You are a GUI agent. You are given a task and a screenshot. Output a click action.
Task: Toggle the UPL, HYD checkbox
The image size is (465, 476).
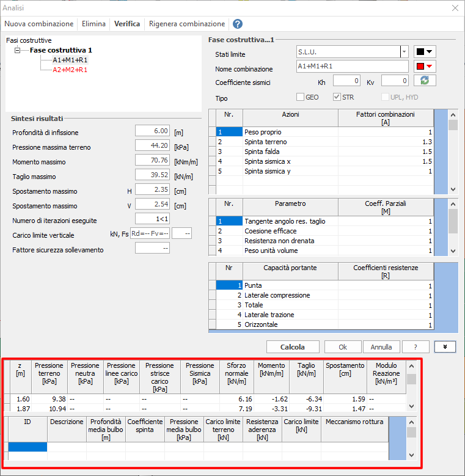(x=385, y=97)
